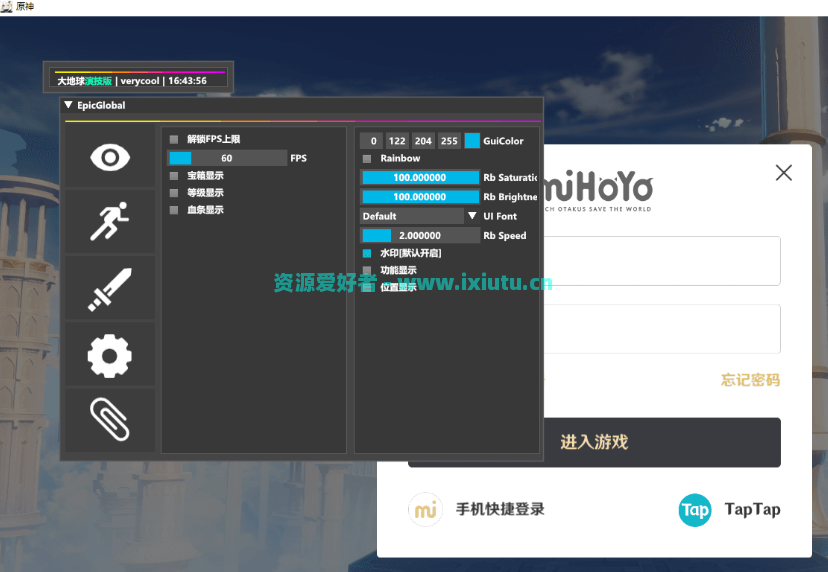Click the GuiColor blue value 204 field
Viewport: 828px width, 572px height.
[423, 141]
